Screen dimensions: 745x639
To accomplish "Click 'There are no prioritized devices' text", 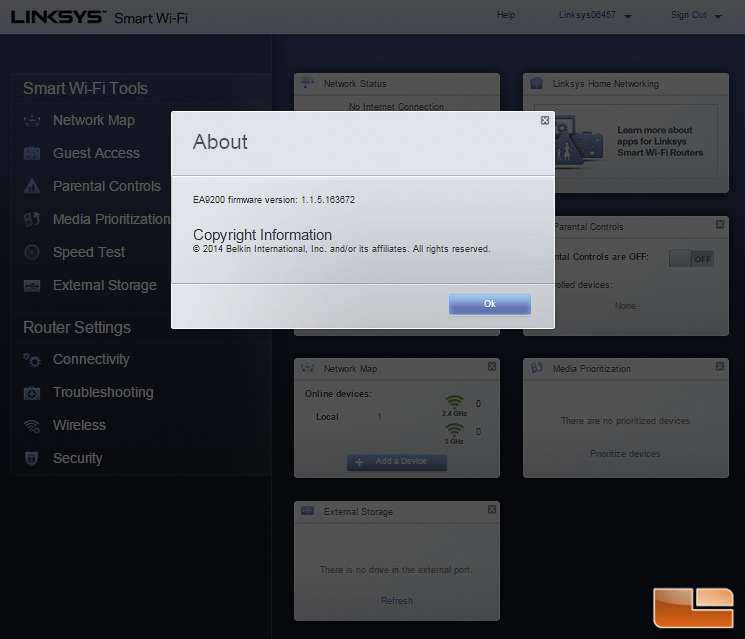I will coord(625,421).
